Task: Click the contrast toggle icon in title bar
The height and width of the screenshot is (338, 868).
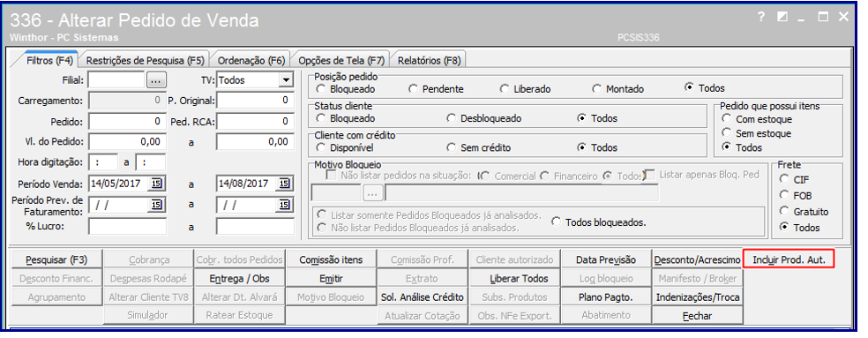Action: (782, 17)
